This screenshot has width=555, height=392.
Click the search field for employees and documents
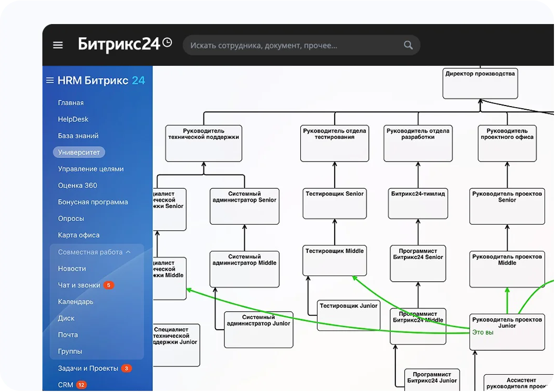click(301, 45)
